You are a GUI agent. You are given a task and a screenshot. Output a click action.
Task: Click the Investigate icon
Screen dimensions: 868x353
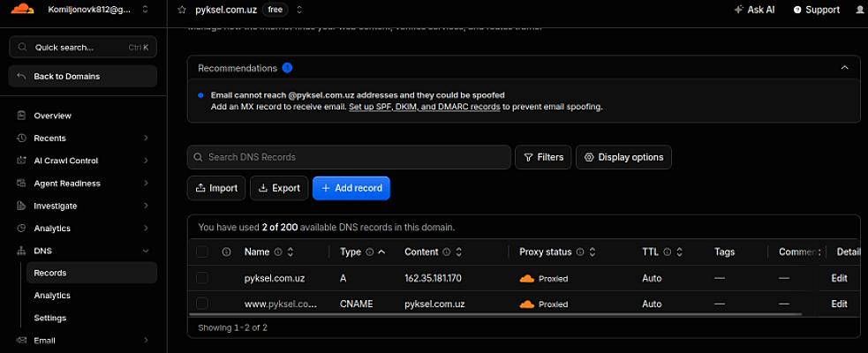(21, 206)
